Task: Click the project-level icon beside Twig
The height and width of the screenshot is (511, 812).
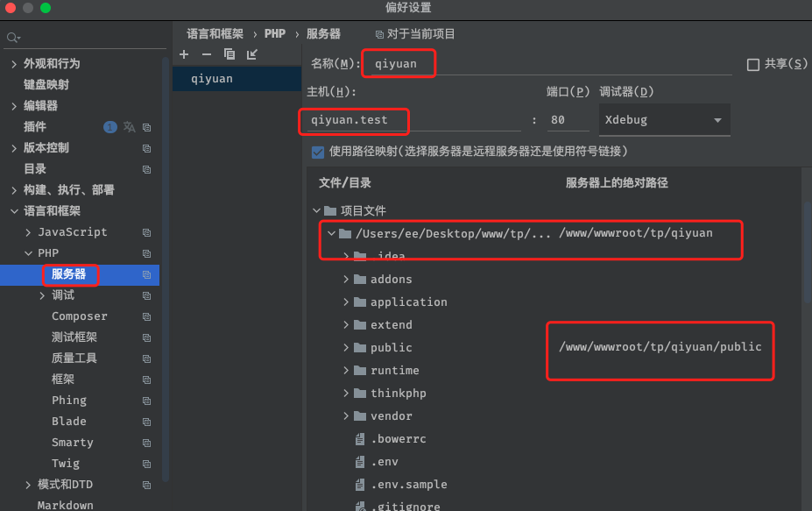Action: tap(146, 464)
